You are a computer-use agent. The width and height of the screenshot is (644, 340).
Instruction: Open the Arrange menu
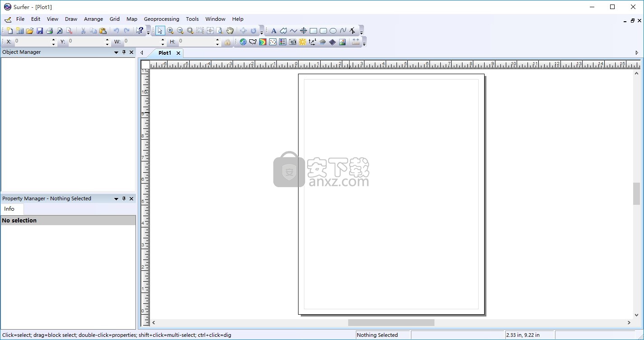(x=93, y=19)
